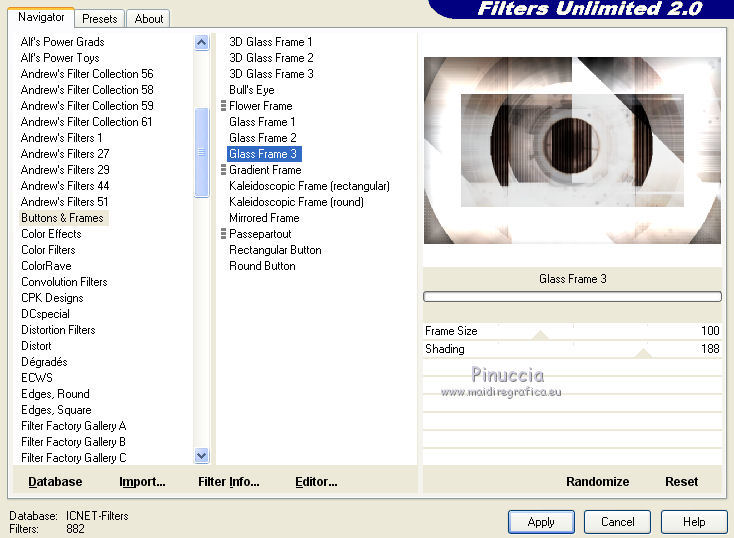Screen dimensions: 734x538
Task: Click the progress bar under Glass Frame 3
Action: pyautogui.click(x=572, y=296)
